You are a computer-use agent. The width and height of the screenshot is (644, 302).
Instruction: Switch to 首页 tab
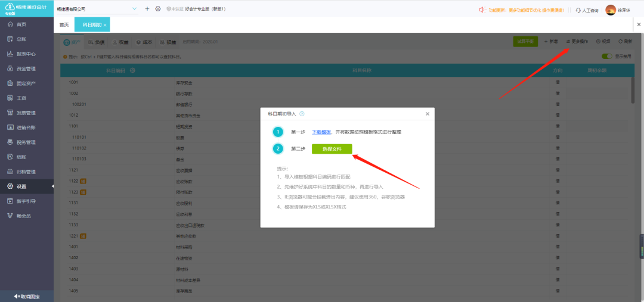64,25
